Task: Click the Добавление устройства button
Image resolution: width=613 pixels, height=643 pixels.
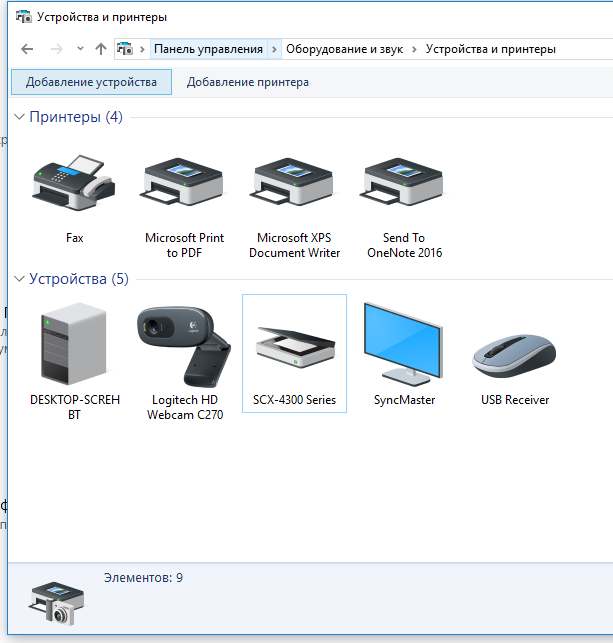Action: click(91, 82)
